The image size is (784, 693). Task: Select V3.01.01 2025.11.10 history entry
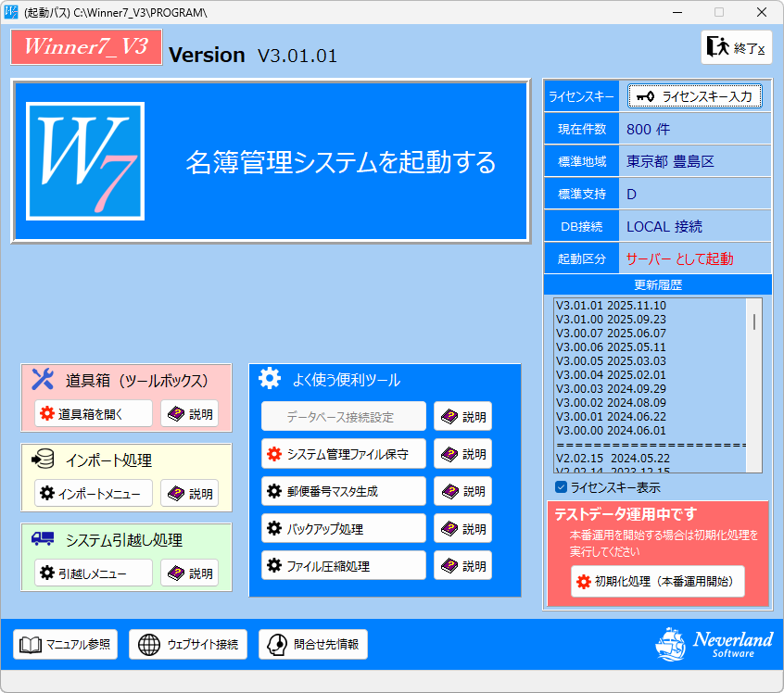611,305
